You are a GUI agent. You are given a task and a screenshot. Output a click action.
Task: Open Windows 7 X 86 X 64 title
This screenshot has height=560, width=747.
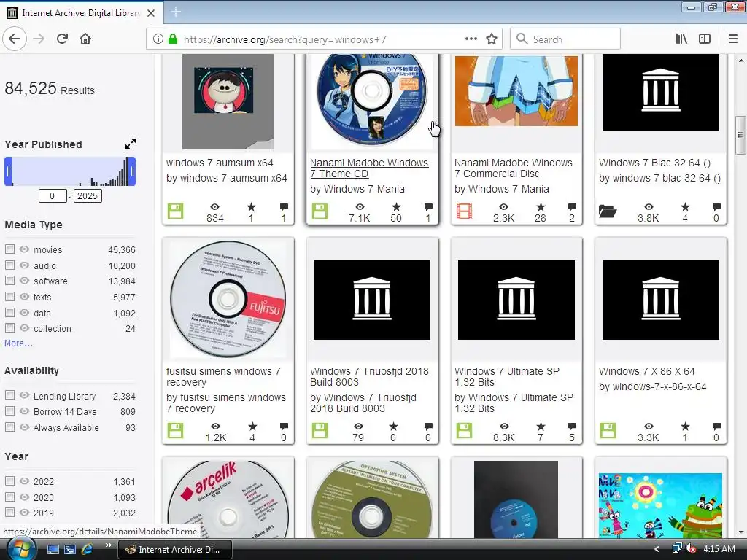pyautogui.click(x=646, y=371)
